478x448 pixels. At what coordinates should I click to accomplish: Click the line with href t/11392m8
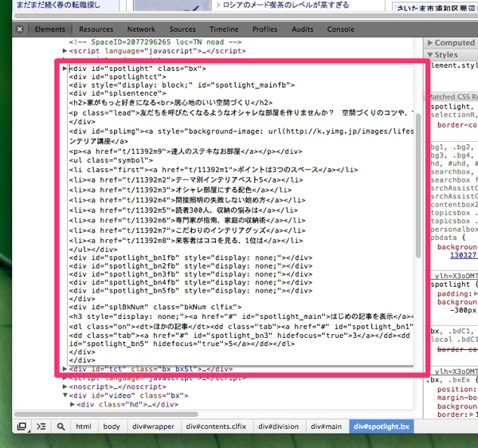point(186,240)
